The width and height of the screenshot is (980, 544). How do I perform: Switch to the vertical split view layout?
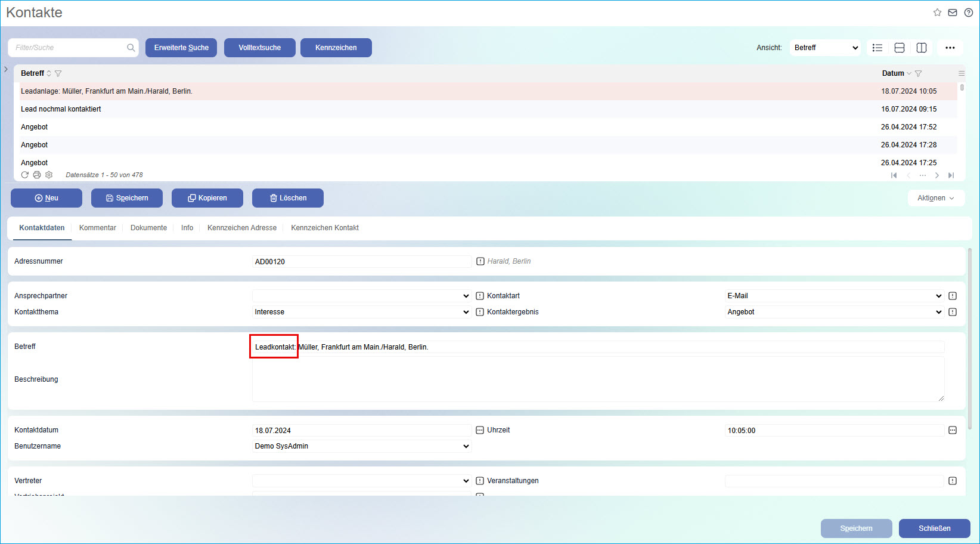pos(922,48)
